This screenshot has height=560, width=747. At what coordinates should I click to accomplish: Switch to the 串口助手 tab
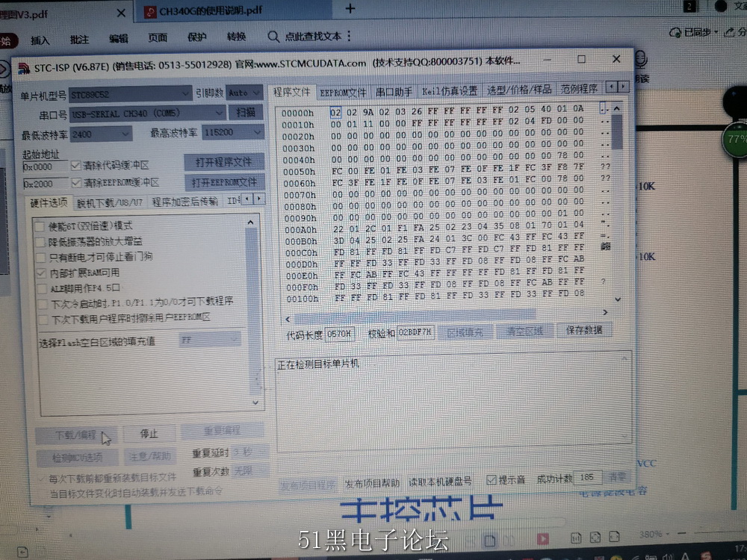click(394, 91)
